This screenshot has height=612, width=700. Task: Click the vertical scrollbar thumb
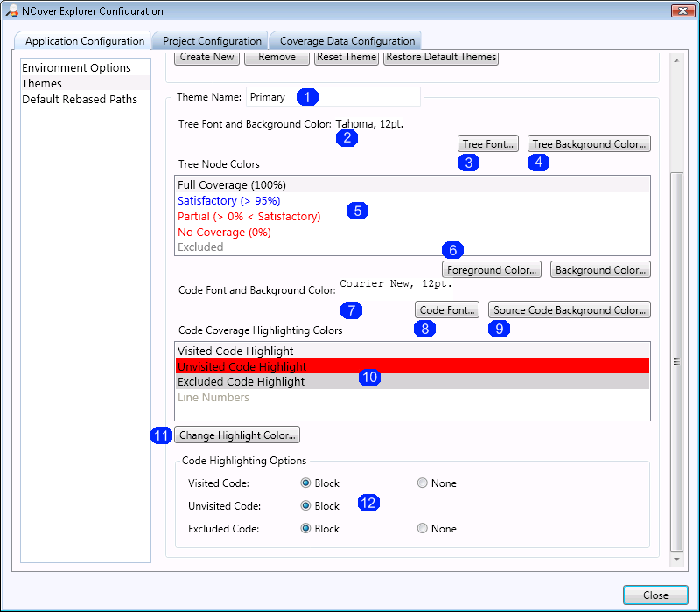[x=676, y=362]
